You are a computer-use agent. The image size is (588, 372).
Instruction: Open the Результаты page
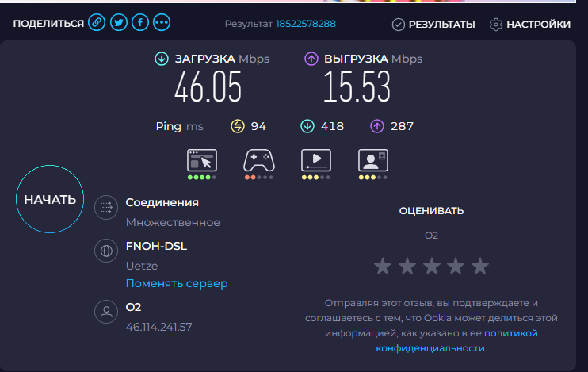434,25
